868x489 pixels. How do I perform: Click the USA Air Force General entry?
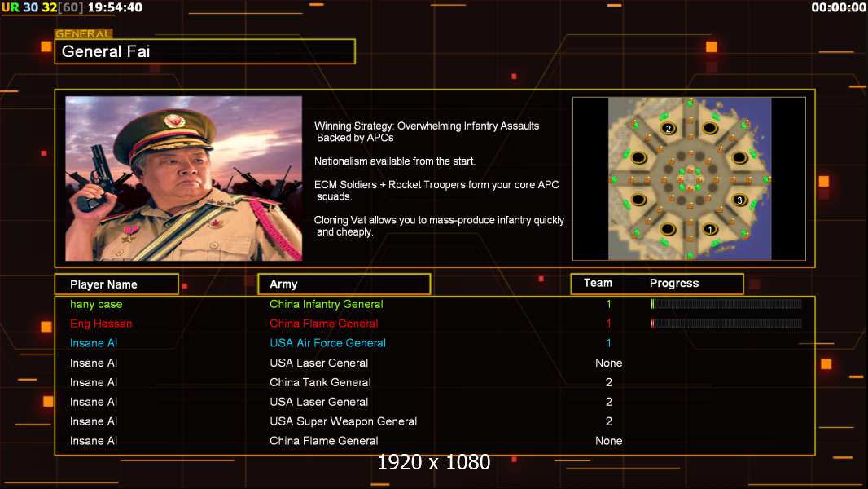[x=327, y=343]
